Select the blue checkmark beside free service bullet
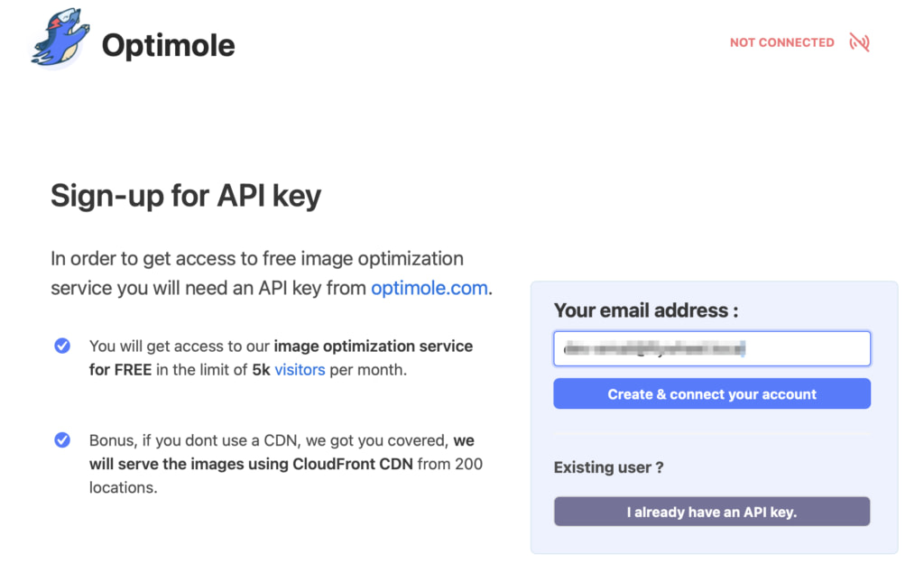Screen dimensions: 924x573 click(x=62, y=346)
